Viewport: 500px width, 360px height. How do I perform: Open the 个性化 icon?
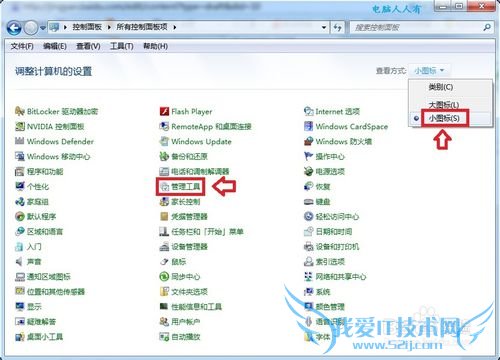20,186
